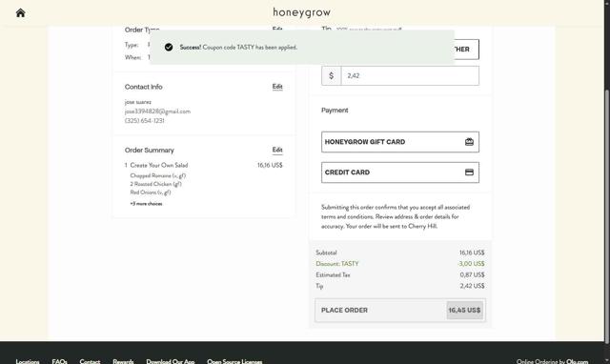
Task: Click the contact email address text
Action: [x=157, y=111]
